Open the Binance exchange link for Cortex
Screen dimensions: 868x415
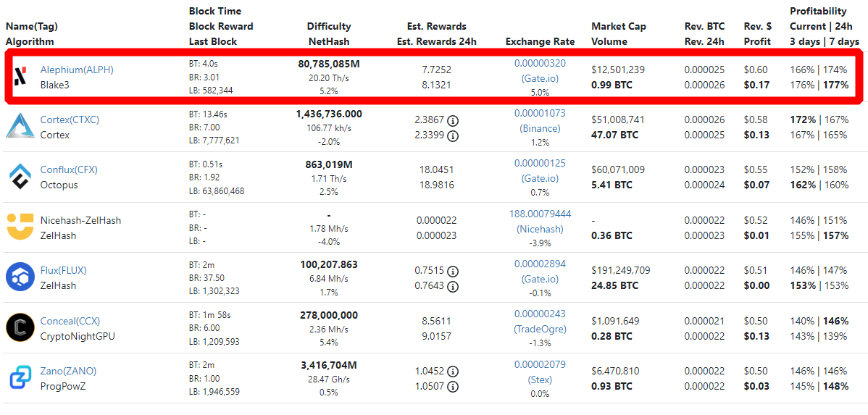click(540, 128)
